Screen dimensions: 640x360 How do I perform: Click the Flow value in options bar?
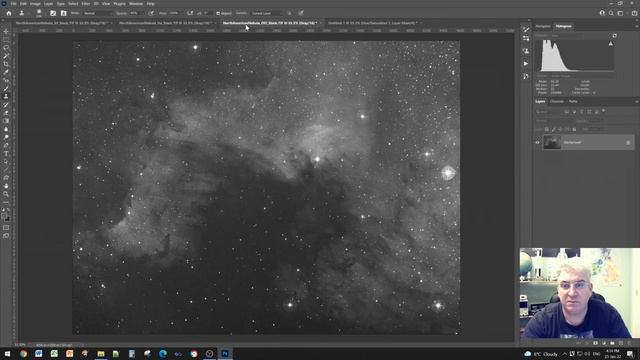pos(175,13)
